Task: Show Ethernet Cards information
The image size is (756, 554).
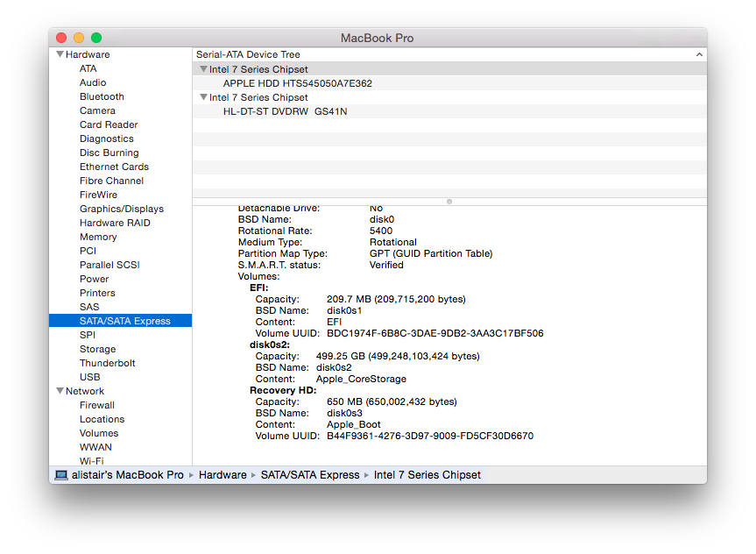Action: (114, 167)
